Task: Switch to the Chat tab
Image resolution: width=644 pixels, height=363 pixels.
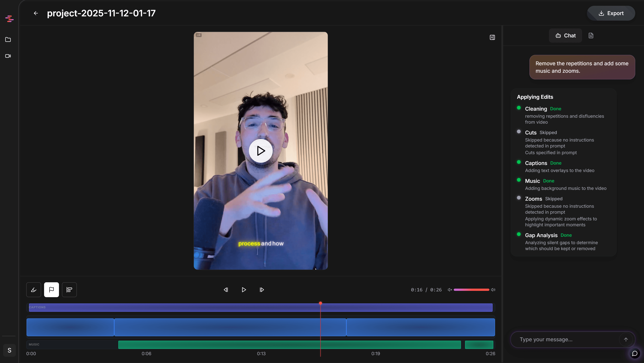Action: 565,35
